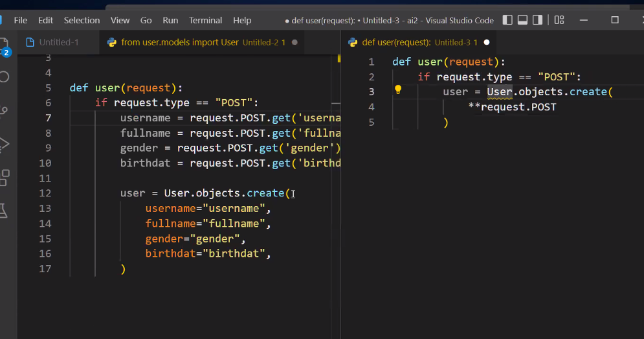
Task: Click the birthdat variable on line 10
Action: point(146,163)
